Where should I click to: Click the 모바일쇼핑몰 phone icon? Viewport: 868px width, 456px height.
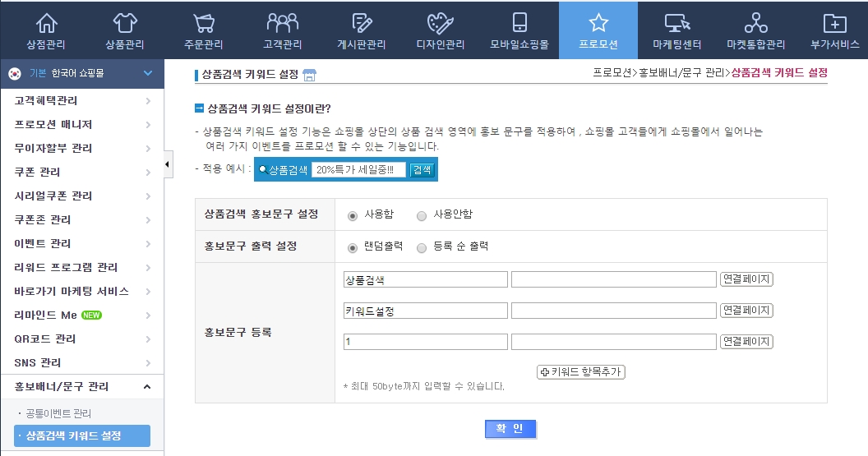click(519, 24)
